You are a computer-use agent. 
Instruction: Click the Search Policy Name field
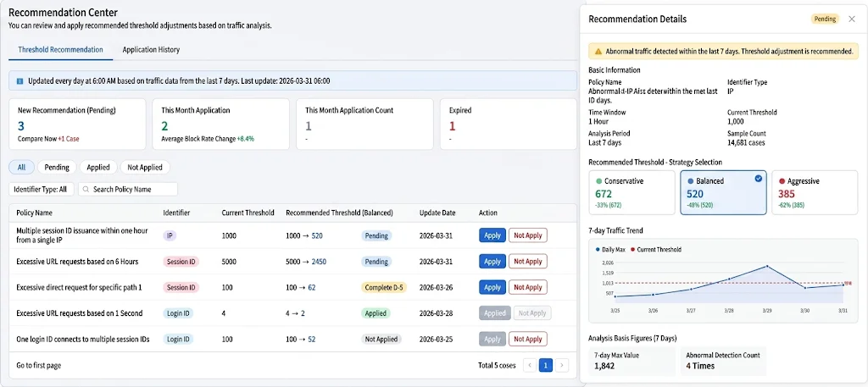pos(128,189)
